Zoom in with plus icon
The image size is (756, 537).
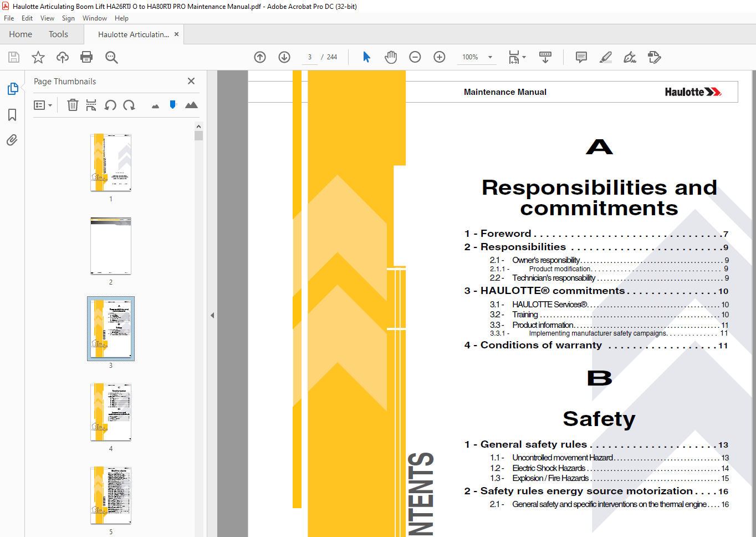(440, 57)
